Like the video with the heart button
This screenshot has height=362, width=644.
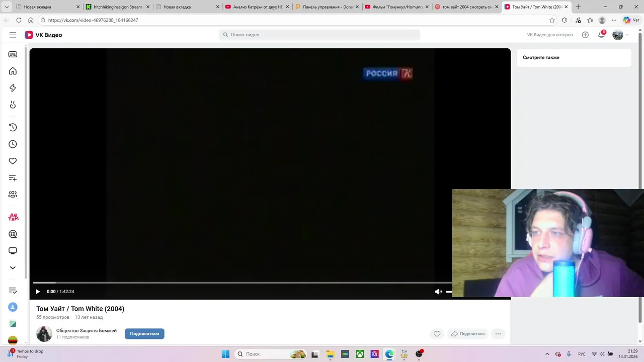(437, 334)
